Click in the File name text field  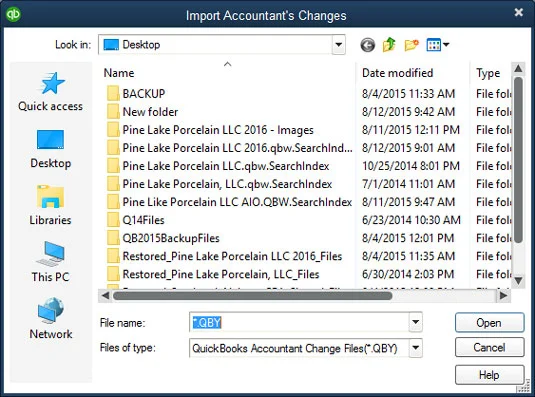coord(299,322)
